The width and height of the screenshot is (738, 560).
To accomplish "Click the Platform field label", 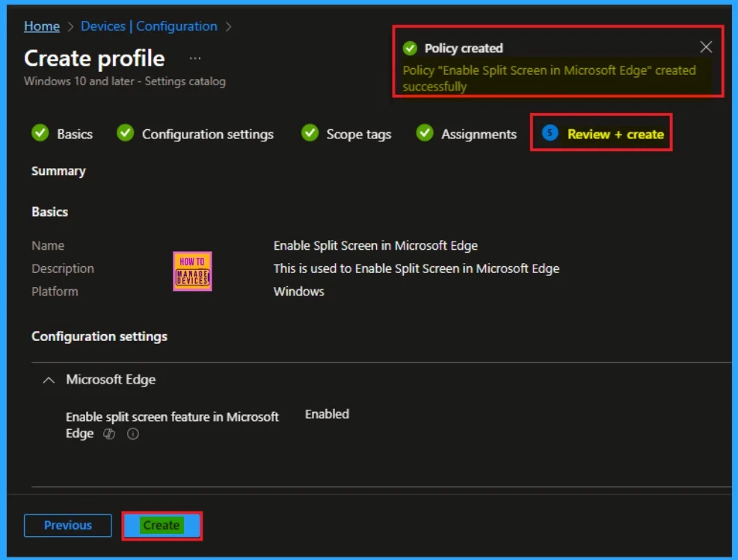I will click(x=55, y=292).
